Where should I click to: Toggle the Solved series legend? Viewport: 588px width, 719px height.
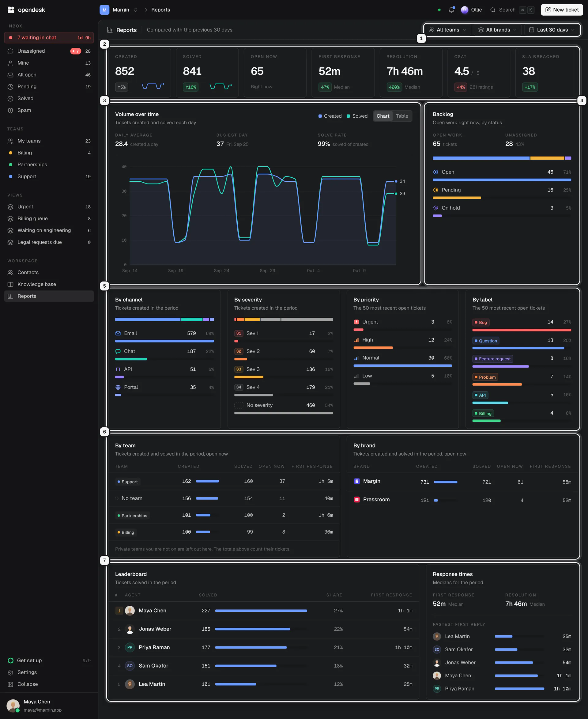(x=357, y=116)
